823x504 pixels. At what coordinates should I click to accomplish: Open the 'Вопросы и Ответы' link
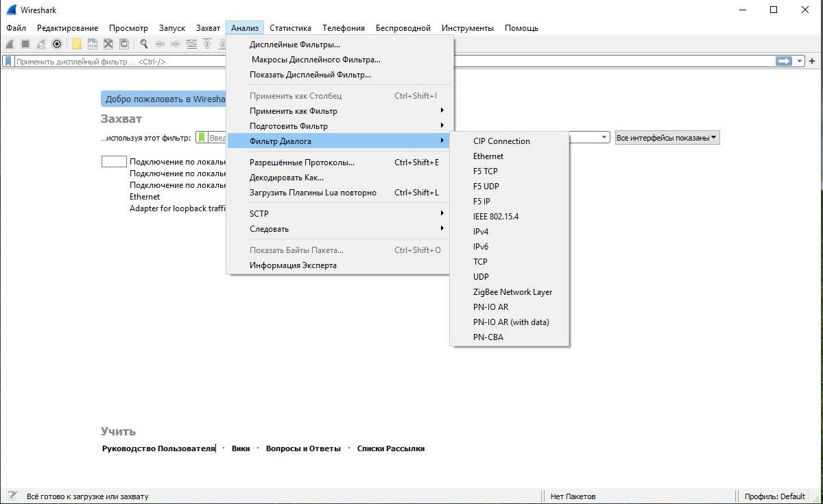pos(303,448)
